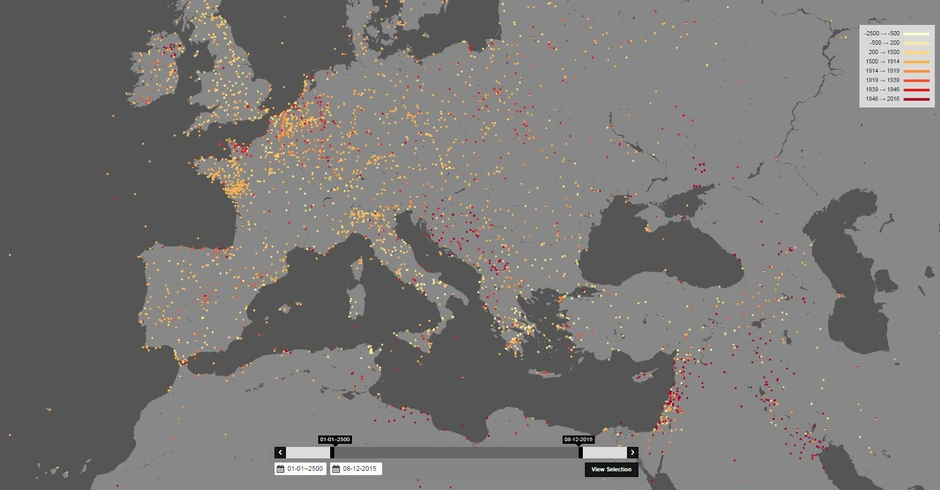Click the 01-01--2500 timeline tooltip label
Screen dimensions: 940x490
point(335,440)
